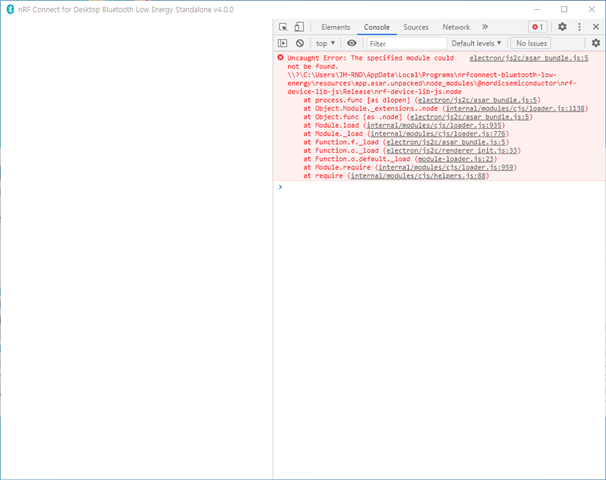606x480 pixels.
Task: Open the top JavaScript context dropdown
Action: click(326, 44)
